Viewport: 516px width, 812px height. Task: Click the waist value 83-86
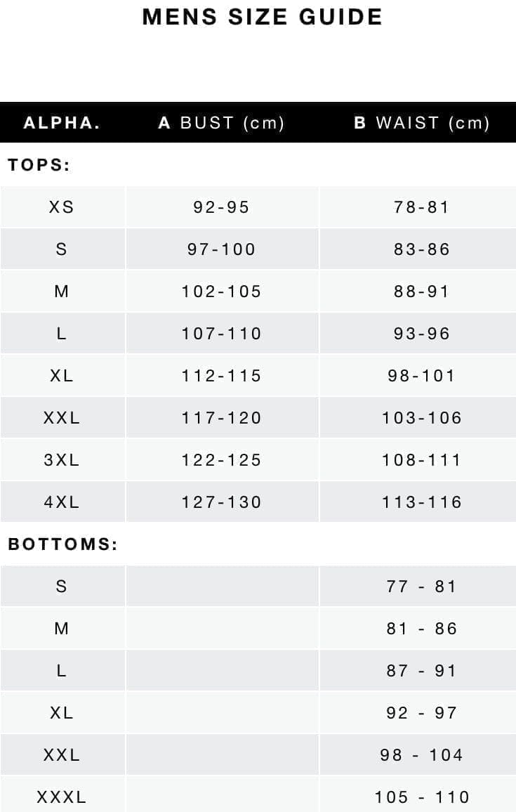tap(421, 249)
